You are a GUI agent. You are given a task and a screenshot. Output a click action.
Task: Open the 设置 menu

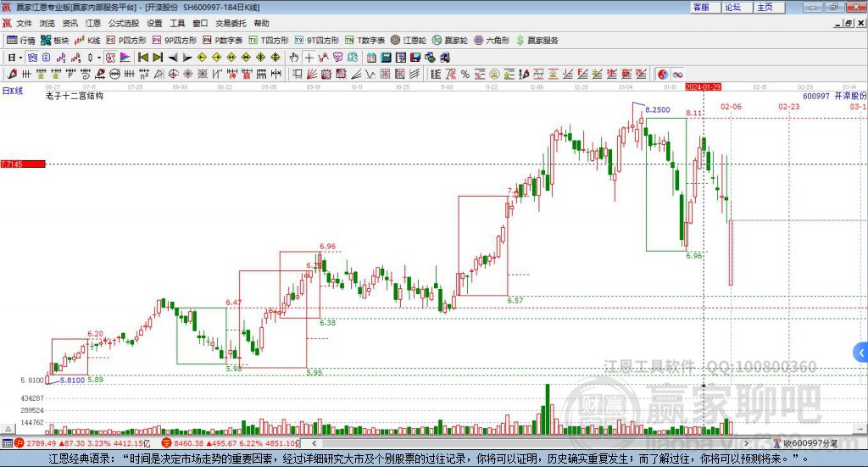[x=154, y=23]
